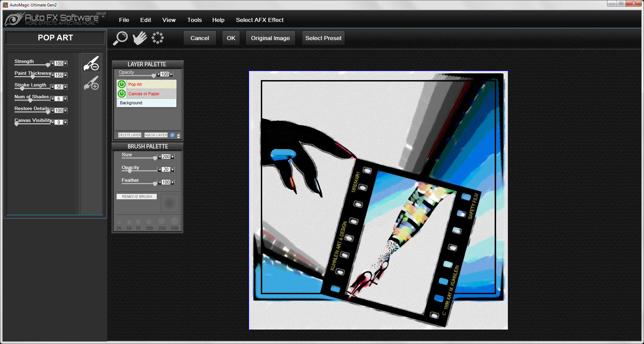
Task: Select the Canvas or Paper layer row
Action: click(x=147, y=94)
